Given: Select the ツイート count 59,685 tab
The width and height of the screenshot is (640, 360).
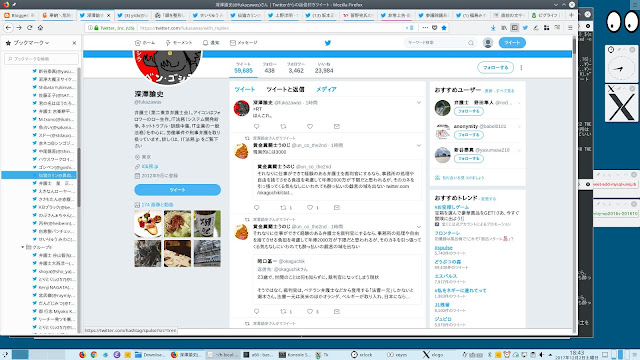Looking at the screenshot, I should (x=243, y=68).
